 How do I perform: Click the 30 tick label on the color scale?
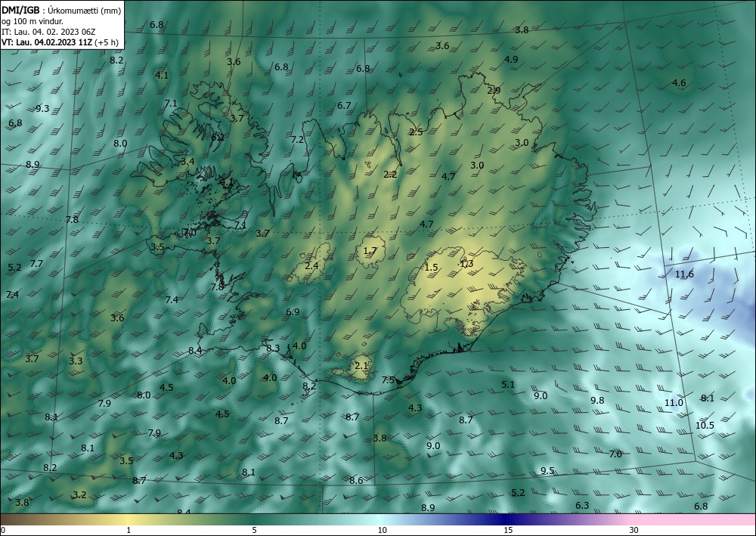coord(634,530)
